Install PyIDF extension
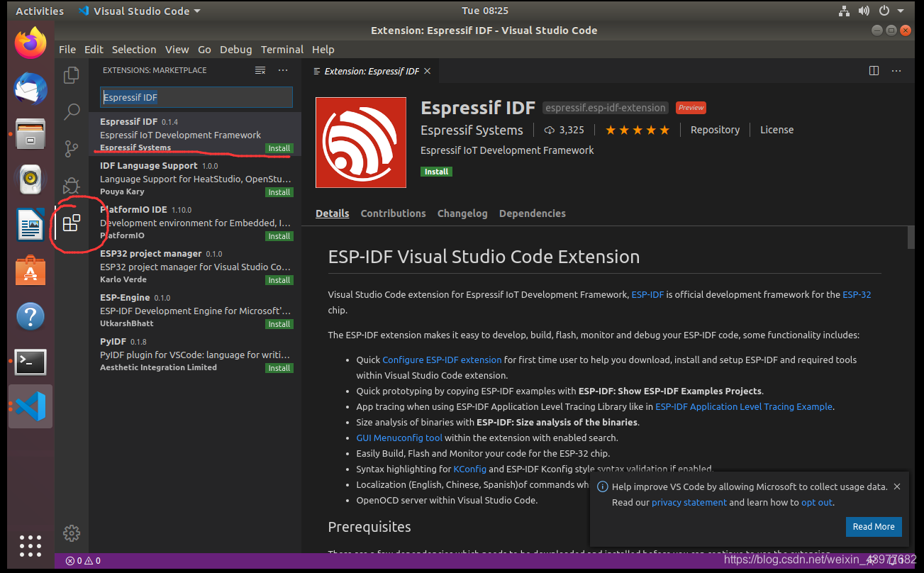 coord(279,368)
